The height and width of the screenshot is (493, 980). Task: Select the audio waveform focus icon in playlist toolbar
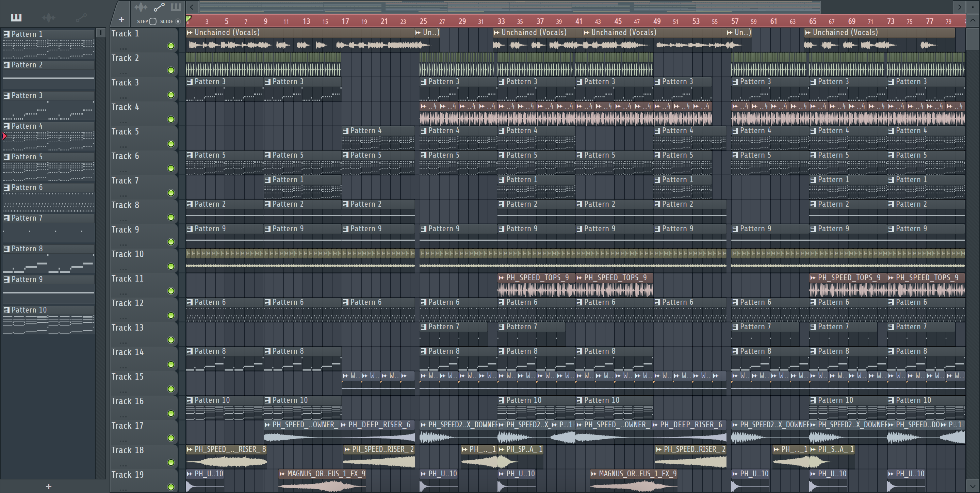[x=141, y=7]
